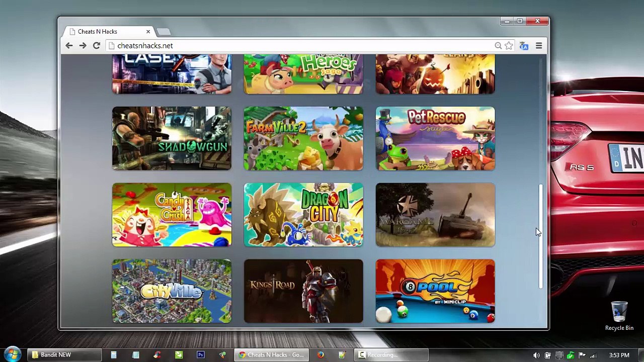This screenshot has width=644, height=362.
Task: Open the FarmVille 2 game thumbnail
Action: click(303, 138)
